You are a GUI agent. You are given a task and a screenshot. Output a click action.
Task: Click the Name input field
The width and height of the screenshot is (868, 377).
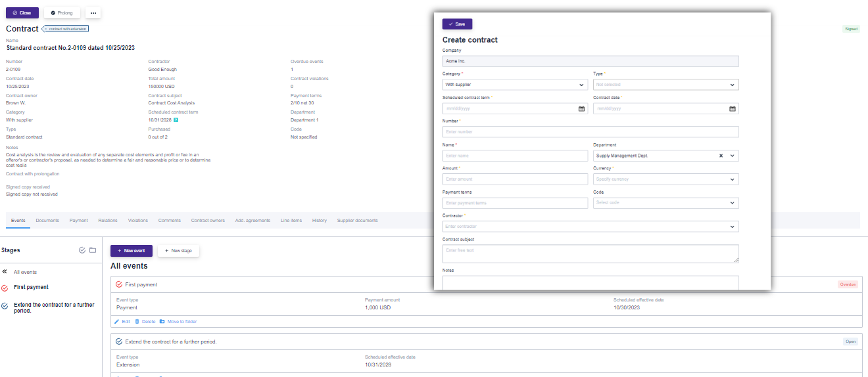(515, 156)
